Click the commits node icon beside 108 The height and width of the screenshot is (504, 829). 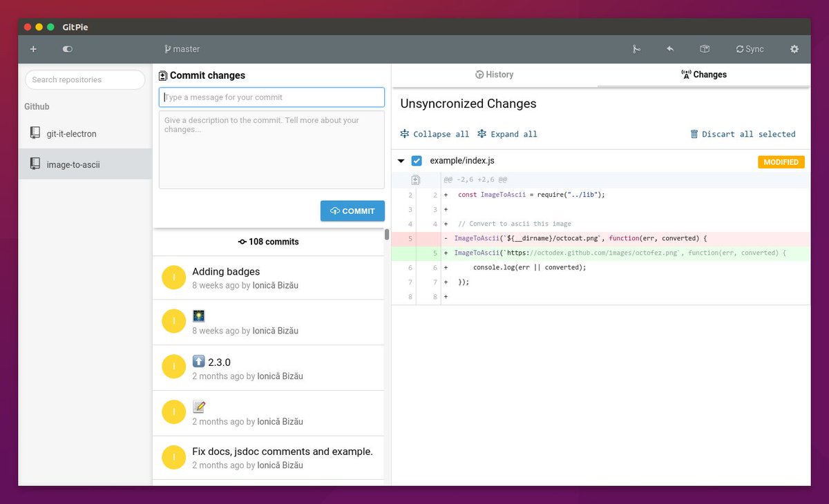(x=242, y=242)
